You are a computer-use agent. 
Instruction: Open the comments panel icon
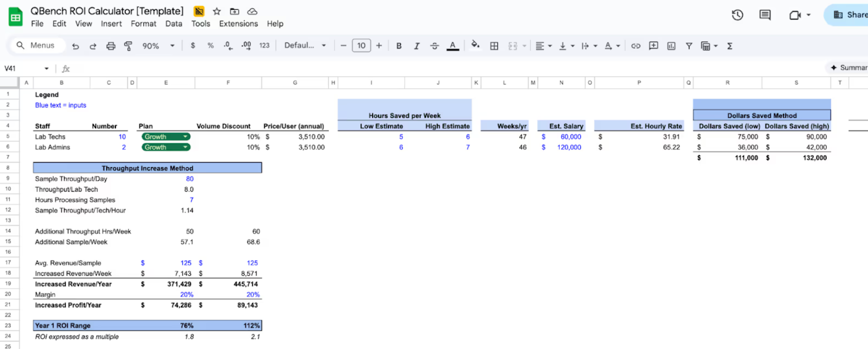tap(765, 15)
